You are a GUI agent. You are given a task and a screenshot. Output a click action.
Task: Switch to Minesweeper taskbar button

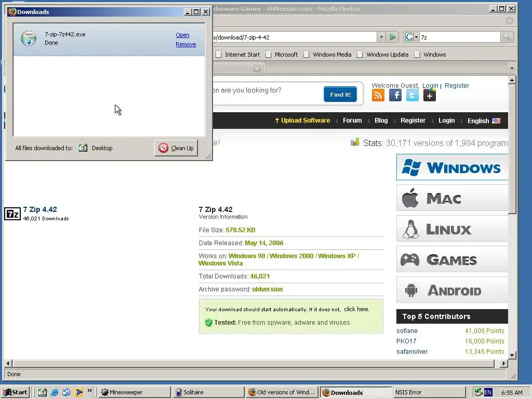click(135, 392)
